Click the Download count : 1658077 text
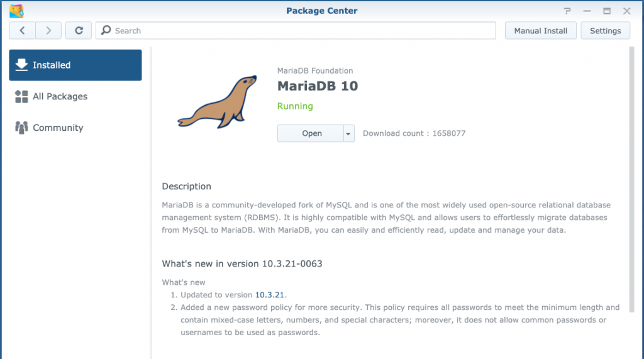The image size is (644, 359). pos(414,133)
